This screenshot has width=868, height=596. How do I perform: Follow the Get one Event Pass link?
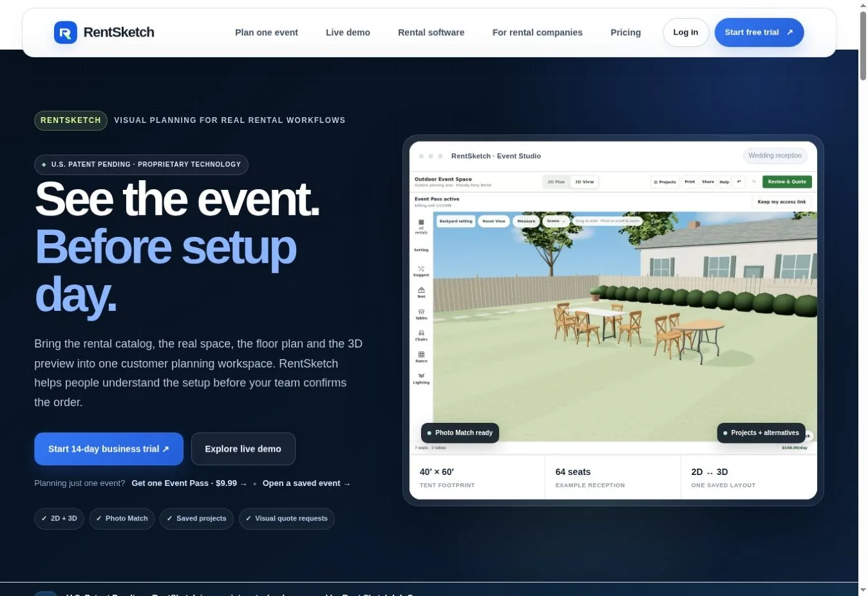(x=189, y=483)
